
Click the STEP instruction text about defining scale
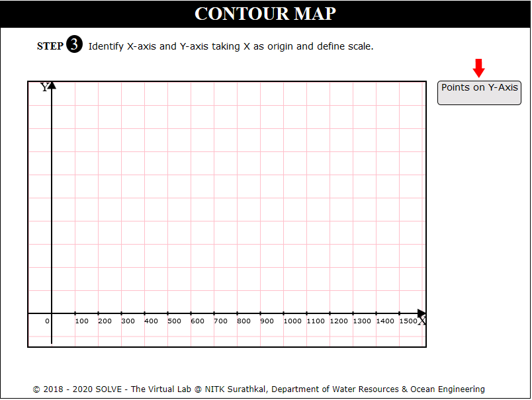[x=231, y=46]
